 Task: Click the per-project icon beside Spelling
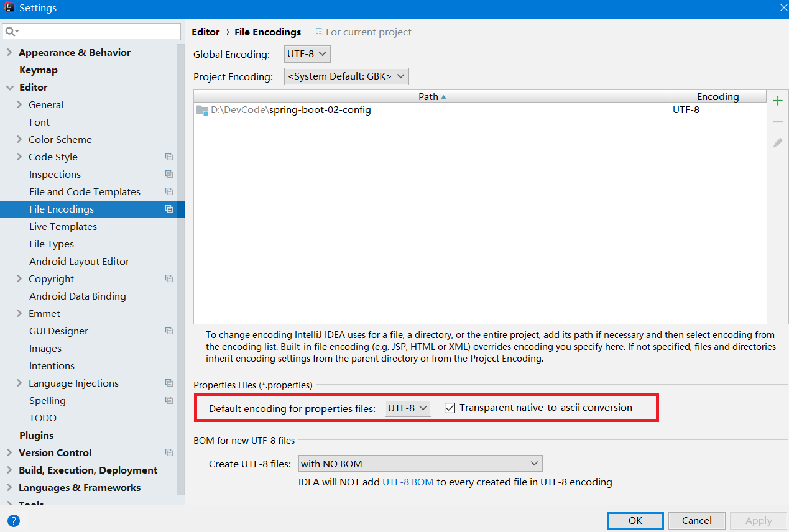click(x=169, y=401)
